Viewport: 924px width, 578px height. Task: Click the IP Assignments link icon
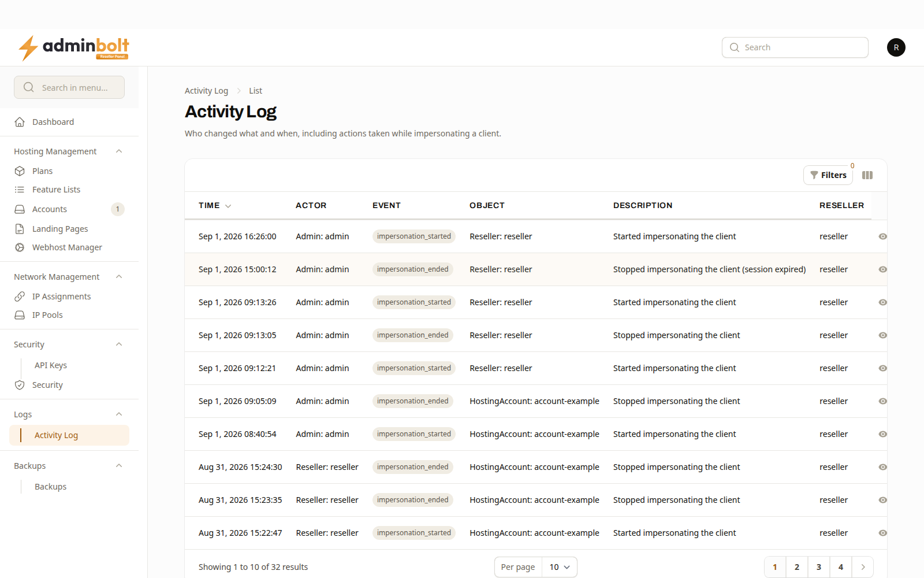point(20,297)
